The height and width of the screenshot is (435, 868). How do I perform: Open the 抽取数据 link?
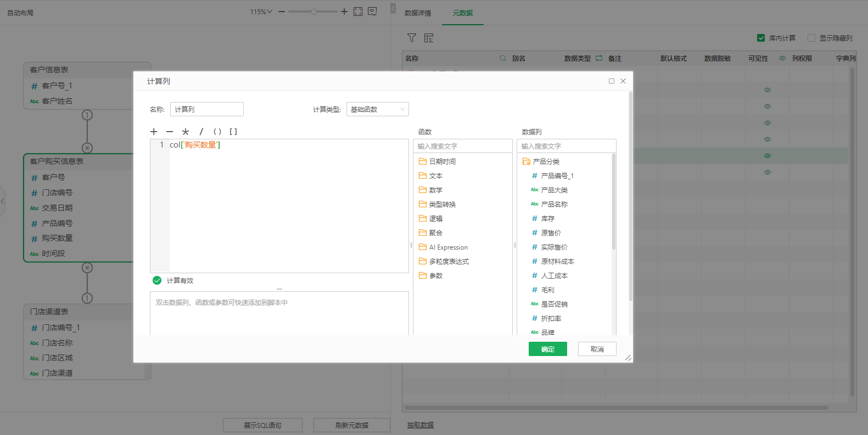[x=421, y=425]
